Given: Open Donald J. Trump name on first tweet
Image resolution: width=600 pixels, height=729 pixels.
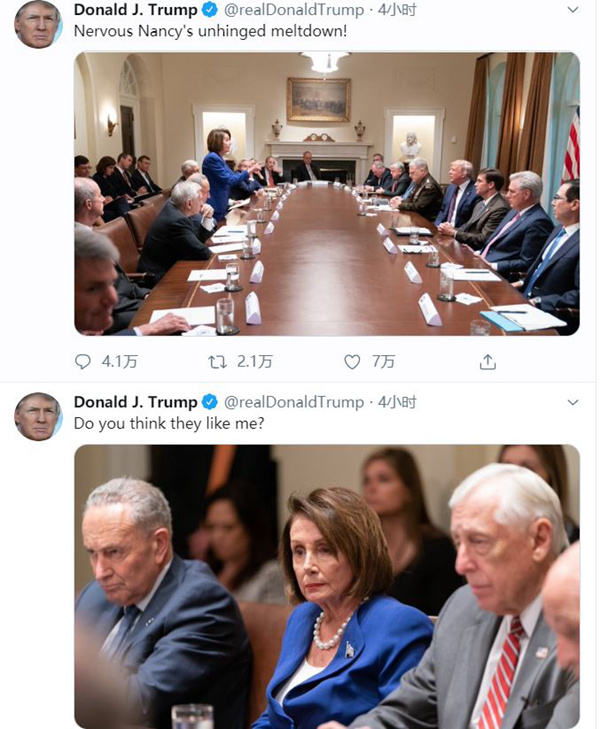Looking at the screenshot, I should [136, 10].
